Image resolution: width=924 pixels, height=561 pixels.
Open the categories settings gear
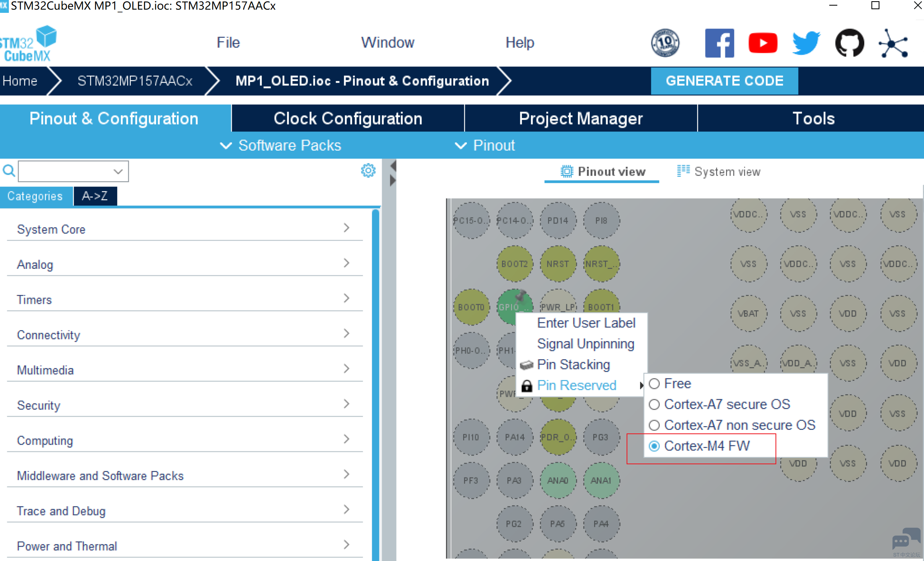point(368,171)
